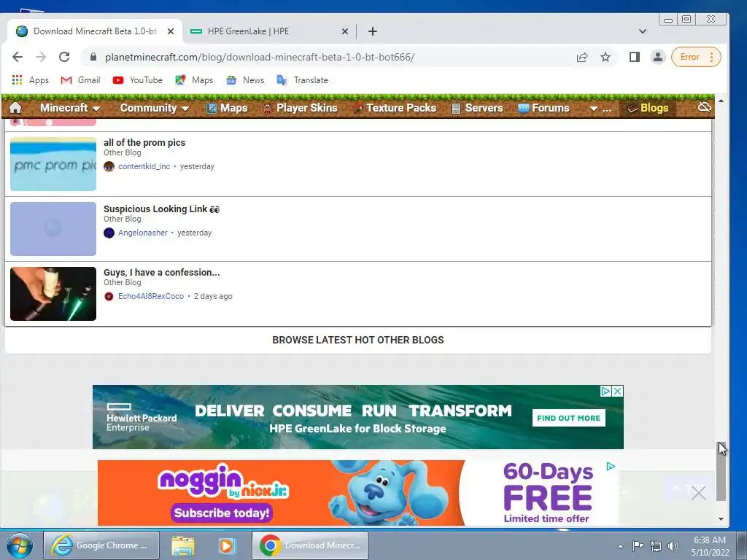The height and width of the screenshot is (560, 747).
Task: Expand the Minecraft dropdown menu
Action: (69, 108)
